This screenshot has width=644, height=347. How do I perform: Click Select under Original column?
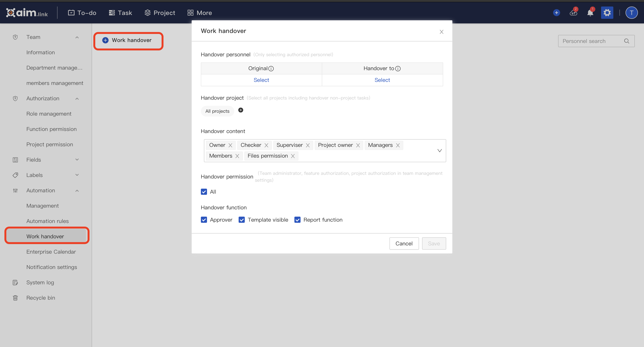tap(261, 80)
